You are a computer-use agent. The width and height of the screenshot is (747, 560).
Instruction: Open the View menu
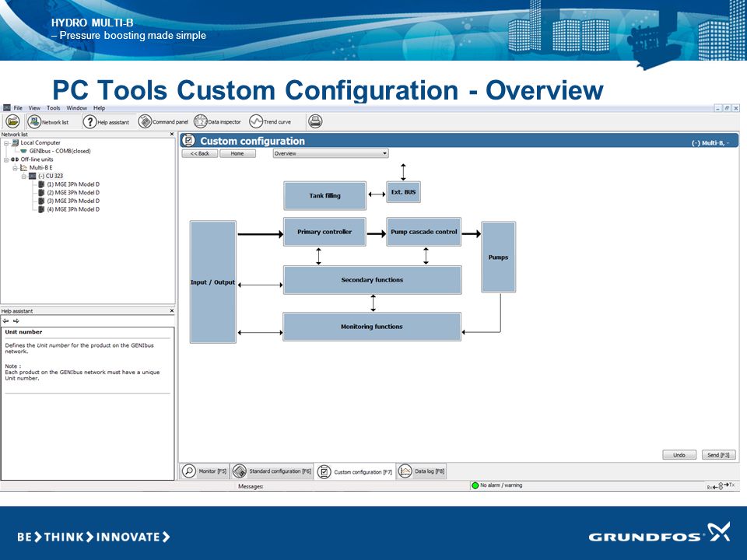tap(34, 108)
